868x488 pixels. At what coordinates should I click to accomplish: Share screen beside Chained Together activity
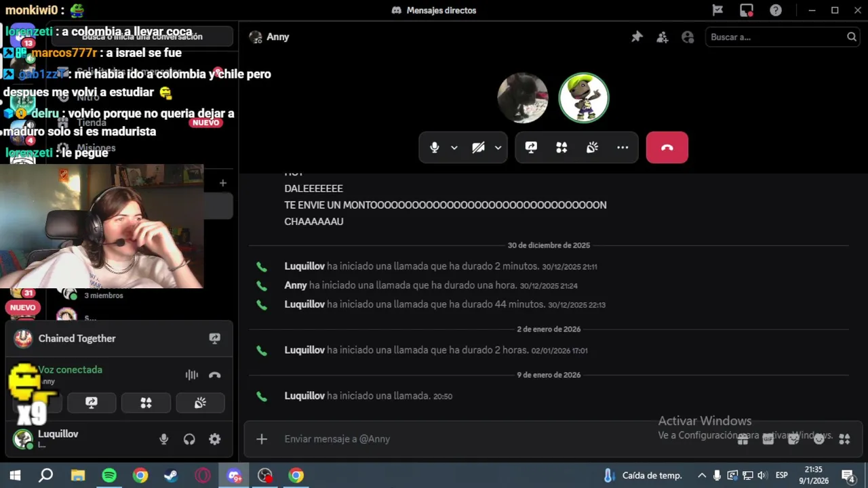click(215, 338)
